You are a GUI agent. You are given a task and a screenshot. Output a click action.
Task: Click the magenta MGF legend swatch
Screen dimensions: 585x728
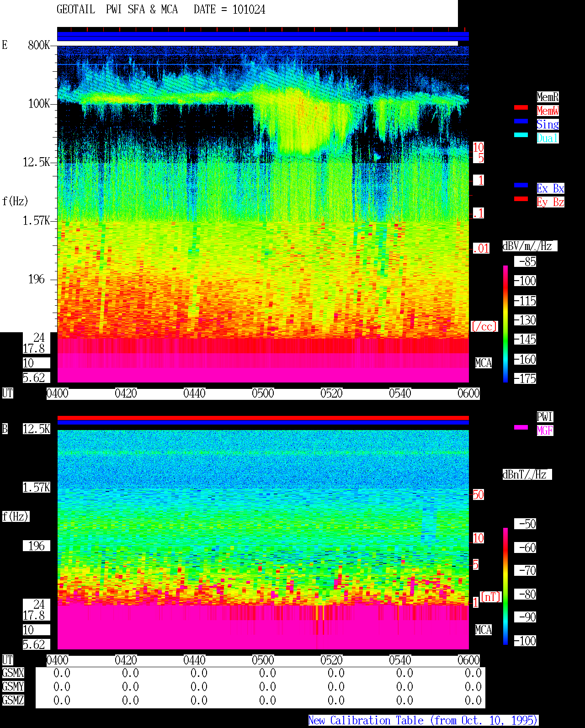click(521, 427)
